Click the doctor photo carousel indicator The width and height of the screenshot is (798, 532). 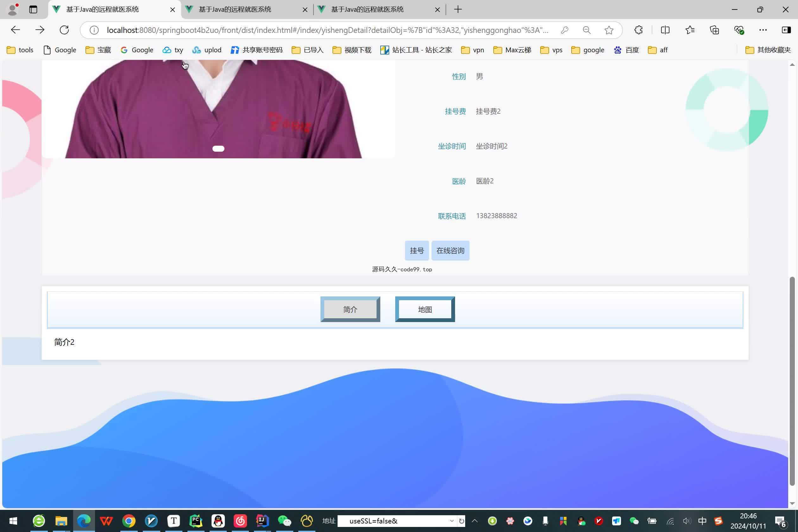218,149
